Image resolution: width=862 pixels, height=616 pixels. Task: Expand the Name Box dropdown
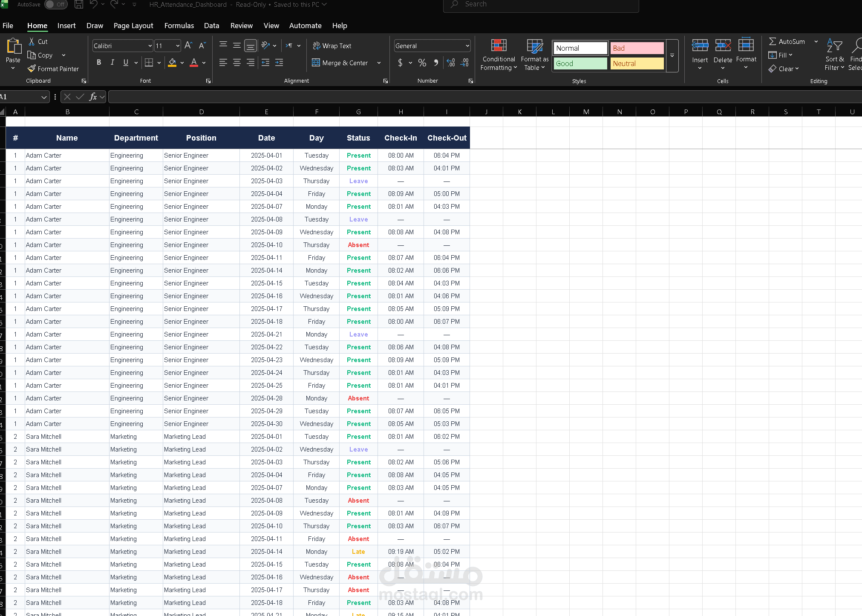[44, 97]
